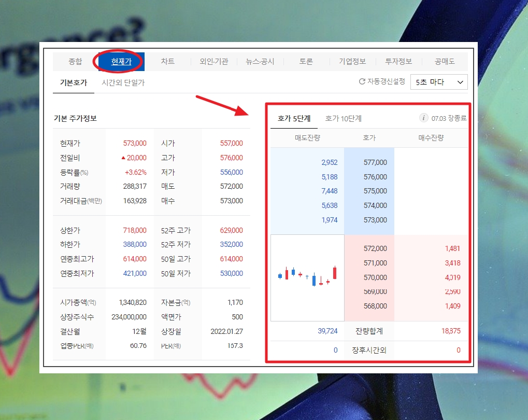Viewport: 528px width, 420px height.
Task: Select the 현재가 tab
Action: coord(121,61)
